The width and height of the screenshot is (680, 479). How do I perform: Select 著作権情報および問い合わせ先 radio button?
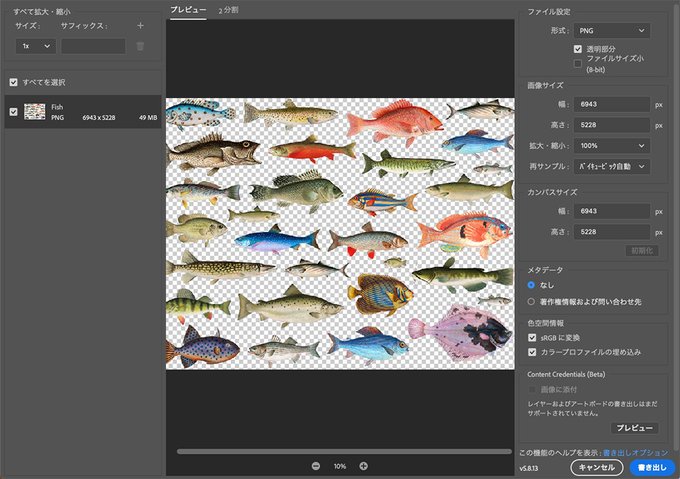click(x=531, y=301)
